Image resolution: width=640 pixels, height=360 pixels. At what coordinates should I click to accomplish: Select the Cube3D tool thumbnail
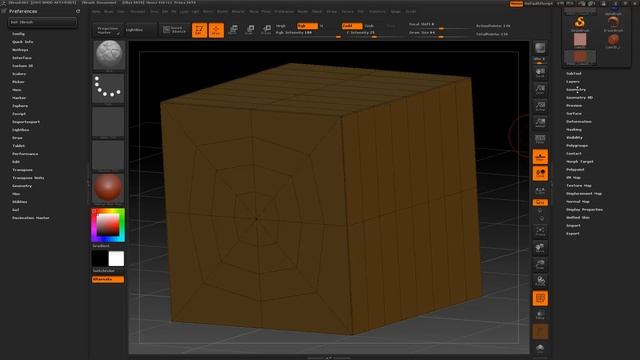click(580, 41)
